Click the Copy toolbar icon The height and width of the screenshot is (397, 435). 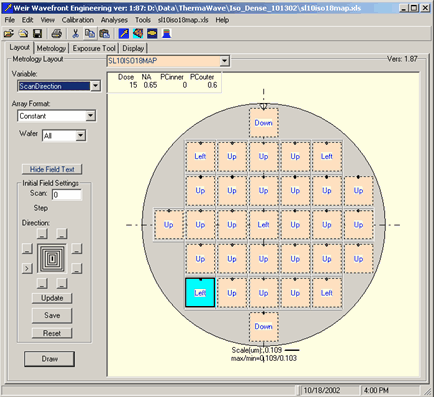pyautogui.click(x=90, y=33)
